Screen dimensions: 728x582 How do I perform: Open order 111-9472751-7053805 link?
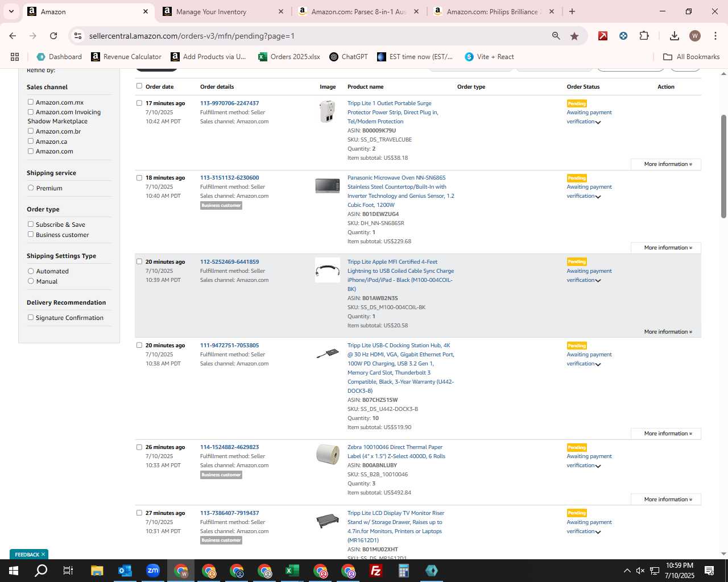pos(229,346)
